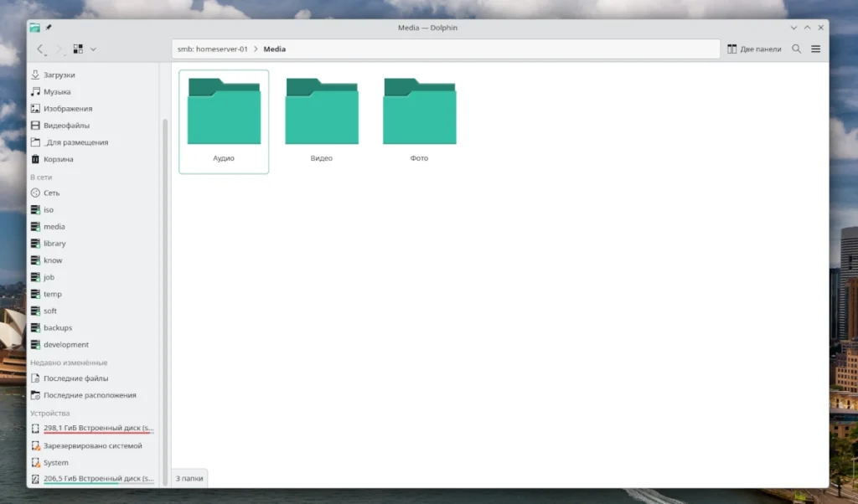Select the Видео folder icon
The height and width of the screenshot is (504, 858).
(x=322, y=111)
